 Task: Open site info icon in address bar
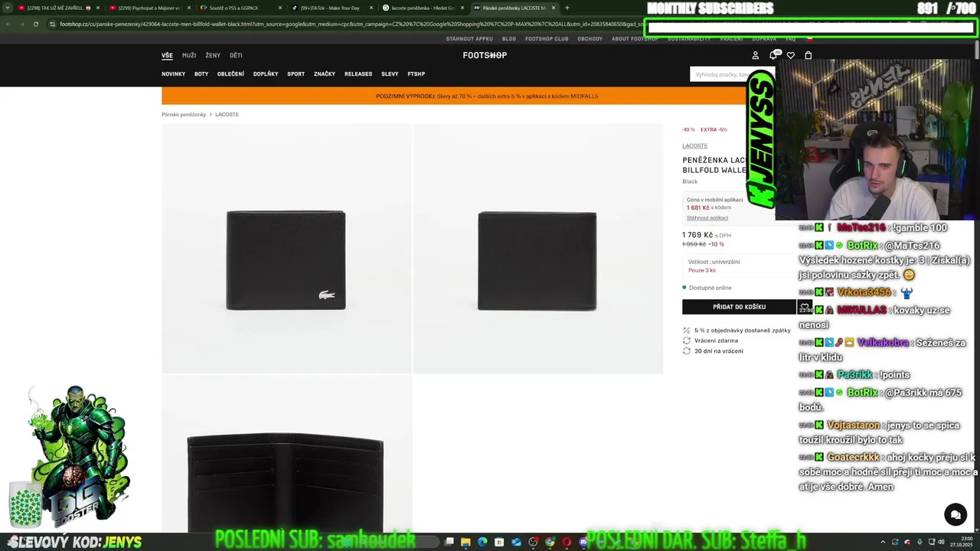tap(52, 24)
